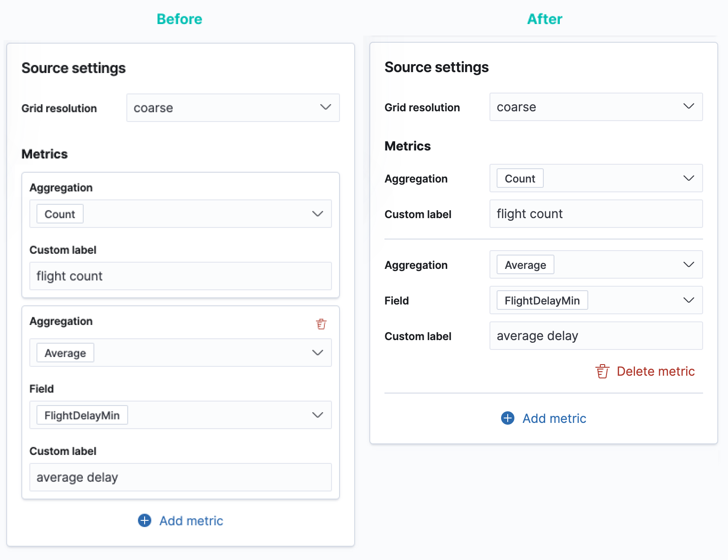Click the Before heading text
The width and height of the screenshot is (728, 560).
tap(179, 19)
